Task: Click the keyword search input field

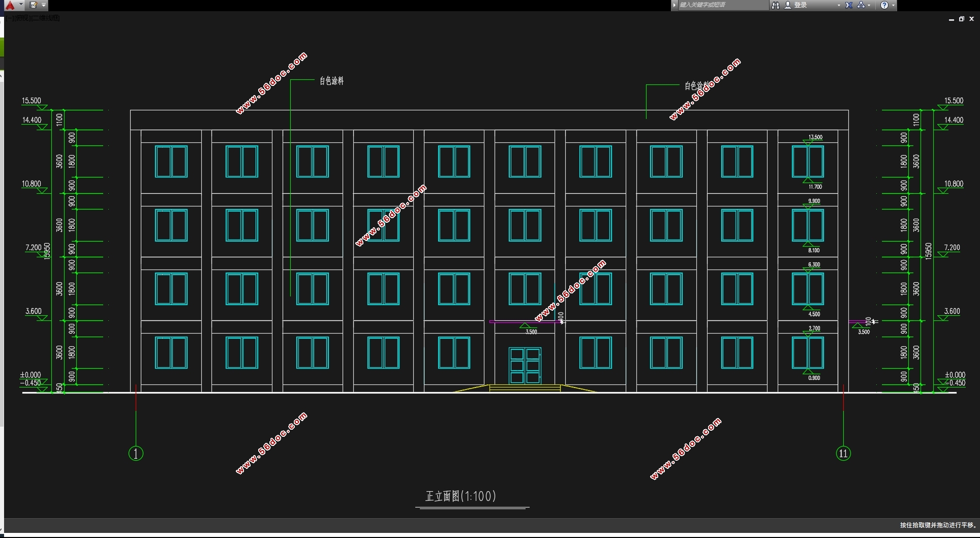Action: tap(722, 5)
